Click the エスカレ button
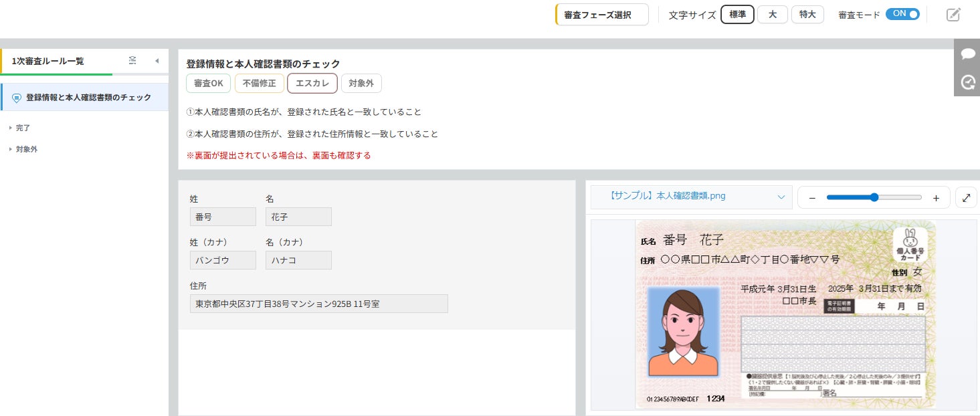The image size is (980, 416). tap(312, 84)
